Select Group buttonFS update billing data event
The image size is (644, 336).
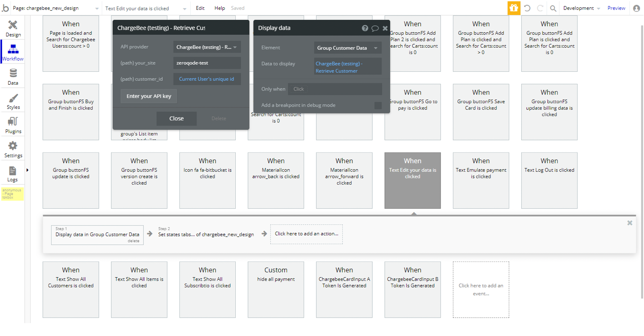tap(549, 112)
